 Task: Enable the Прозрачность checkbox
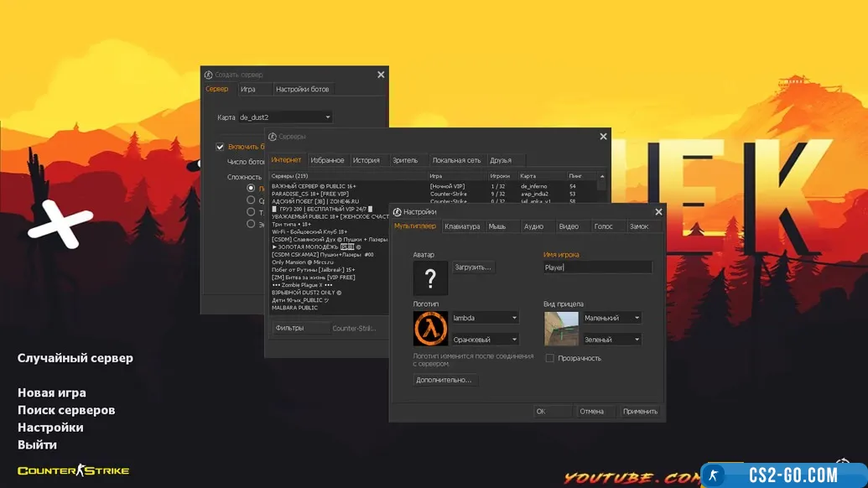click(550, 358)
